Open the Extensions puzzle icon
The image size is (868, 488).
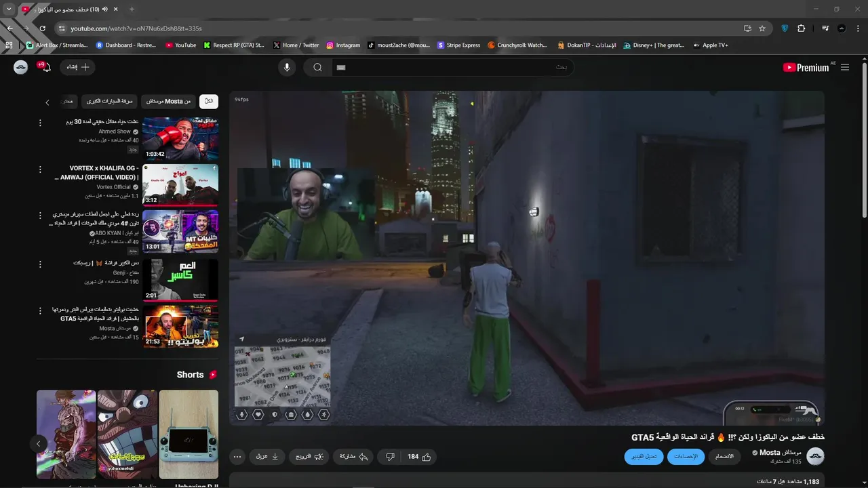tap(802, 28)
